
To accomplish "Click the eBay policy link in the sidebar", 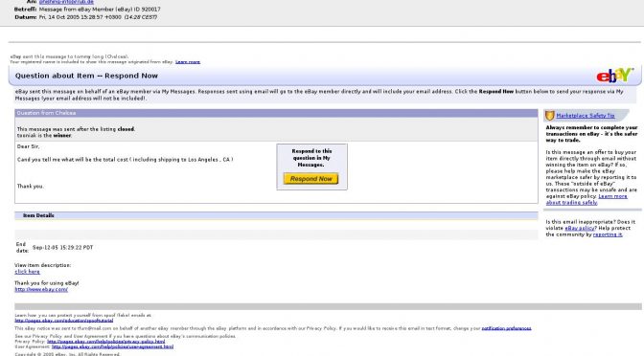I will coord(580,228).
